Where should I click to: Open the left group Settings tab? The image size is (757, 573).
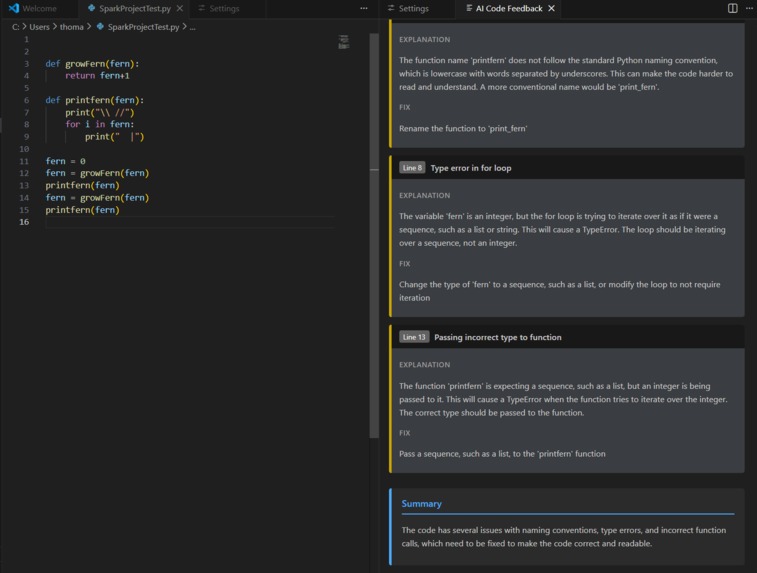point(224,8)
